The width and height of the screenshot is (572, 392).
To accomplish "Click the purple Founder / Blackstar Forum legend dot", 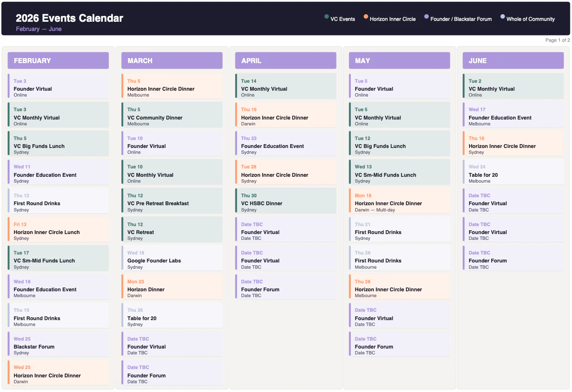I will tap(426, 17).
